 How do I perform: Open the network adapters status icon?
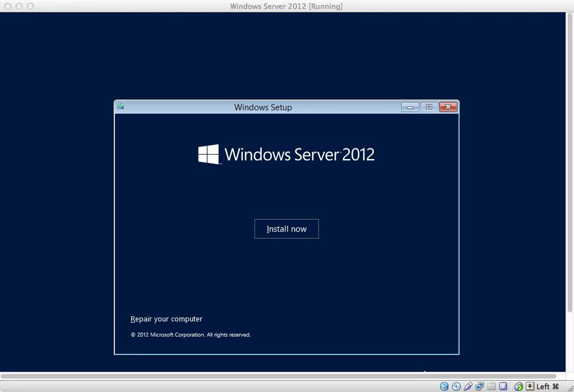pyautogui.click(x=480, y=386)
